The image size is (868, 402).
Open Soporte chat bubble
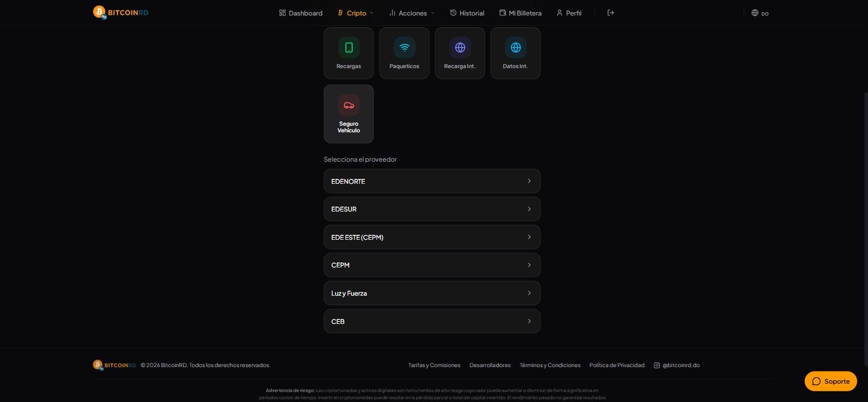point(830,382)
